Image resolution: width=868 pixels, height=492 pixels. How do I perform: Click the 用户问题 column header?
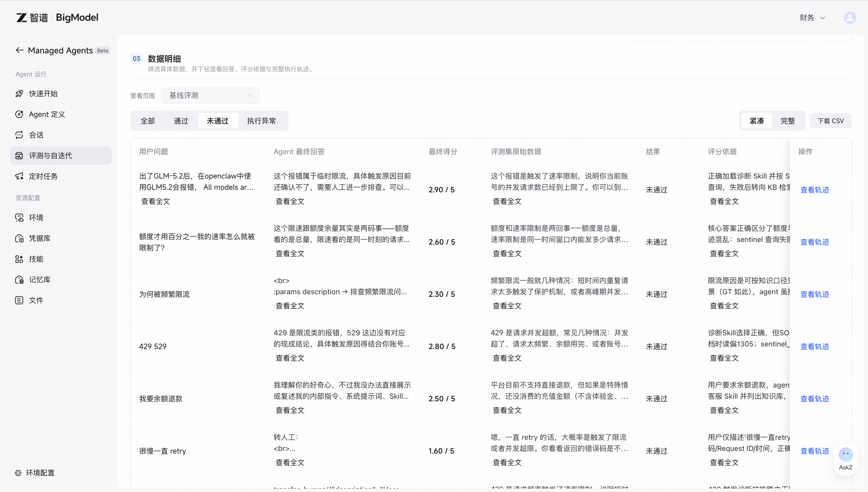[153, 152]
